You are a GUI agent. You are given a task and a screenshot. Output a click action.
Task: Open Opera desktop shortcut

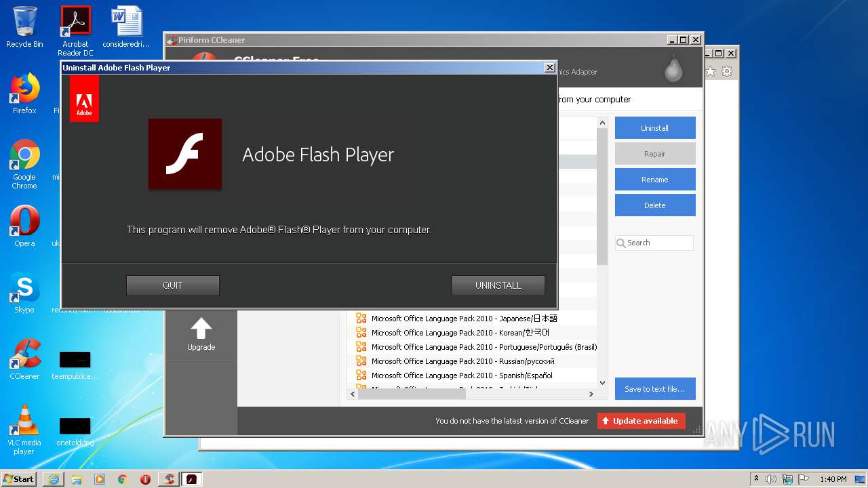click(24, 226)
